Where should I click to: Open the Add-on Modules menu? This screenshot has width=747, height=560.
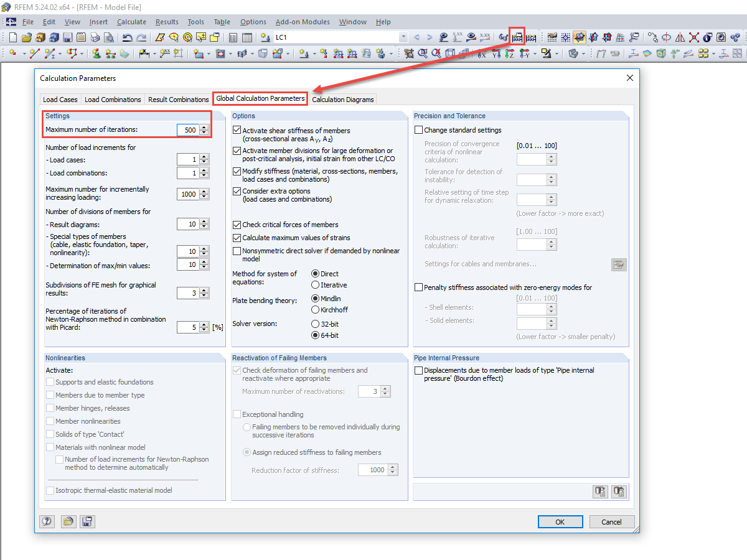point(303,22)
